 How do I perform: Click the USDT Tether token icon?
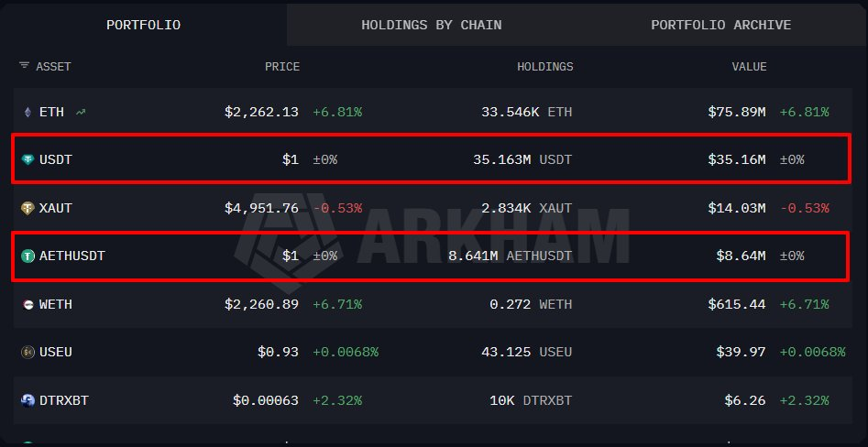coord(27,160)
